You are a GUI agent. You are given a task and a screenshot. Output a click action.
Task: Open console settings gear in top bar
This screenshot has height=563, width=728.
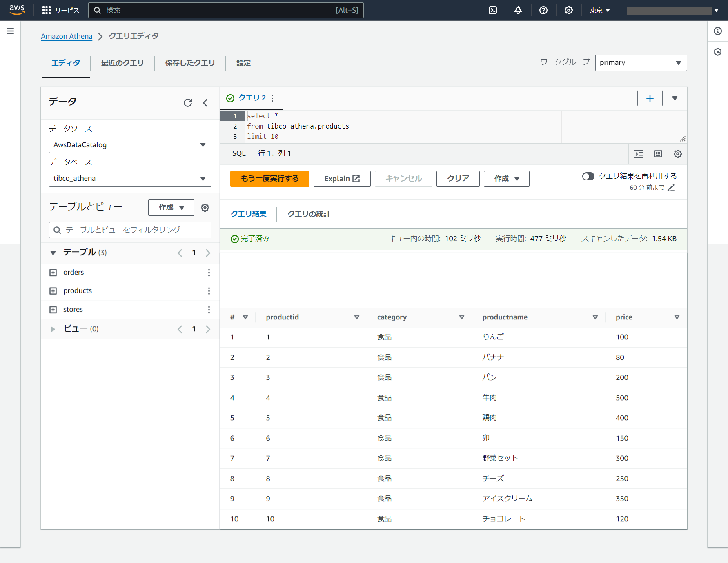569,10
